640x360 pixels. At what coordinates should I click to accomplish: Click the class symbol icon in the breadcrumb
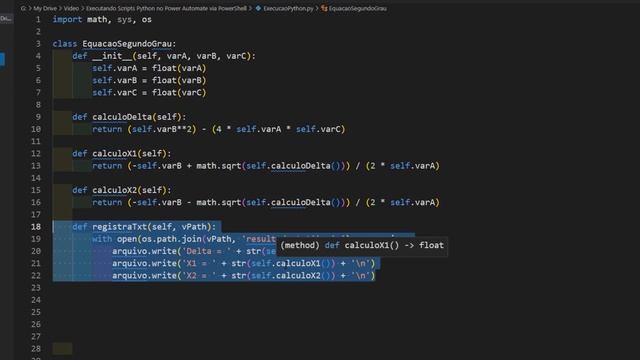[324, 8]
